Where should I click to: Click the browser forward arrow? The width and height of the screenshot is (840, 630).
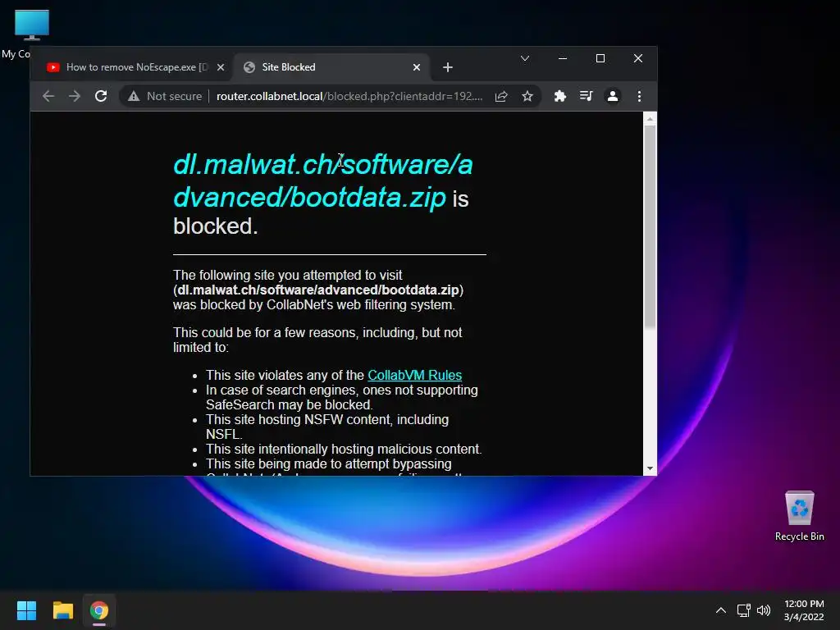[x=75, y=97]
